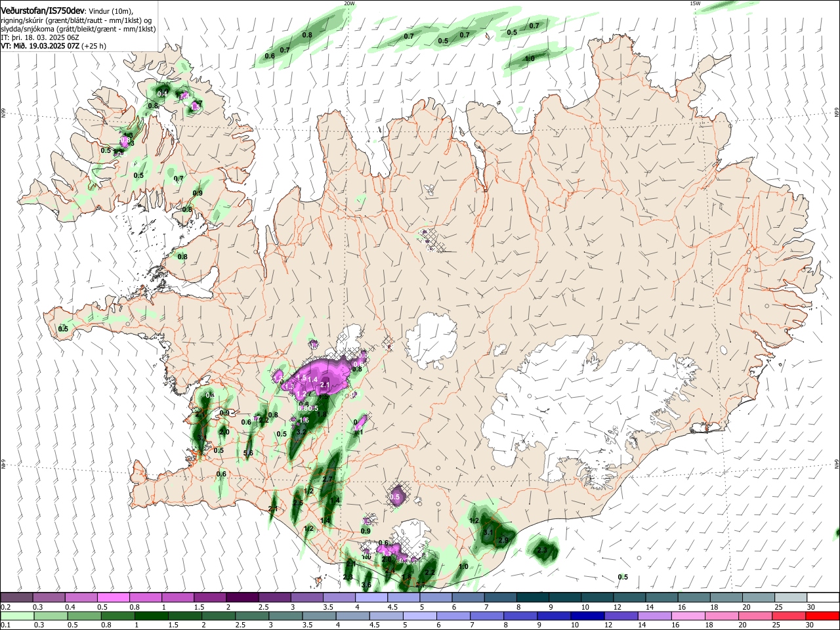Select the darkest green 1 rain legend swatch
This screenshot has width=840, height=630.
click(x=151, y=616)
